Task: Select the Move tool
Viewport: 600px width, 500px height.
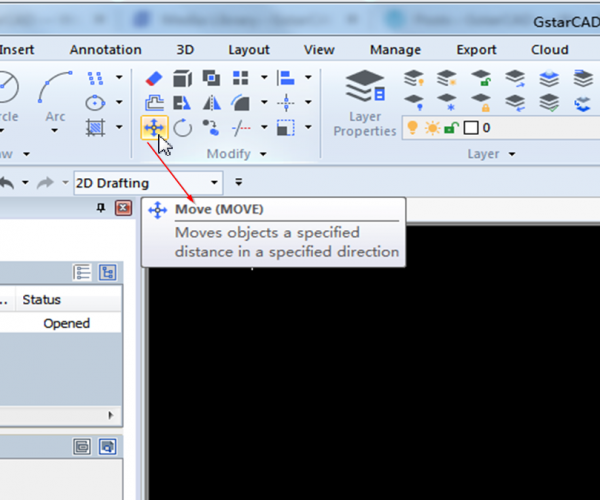Action: click(x=154, y=127)
